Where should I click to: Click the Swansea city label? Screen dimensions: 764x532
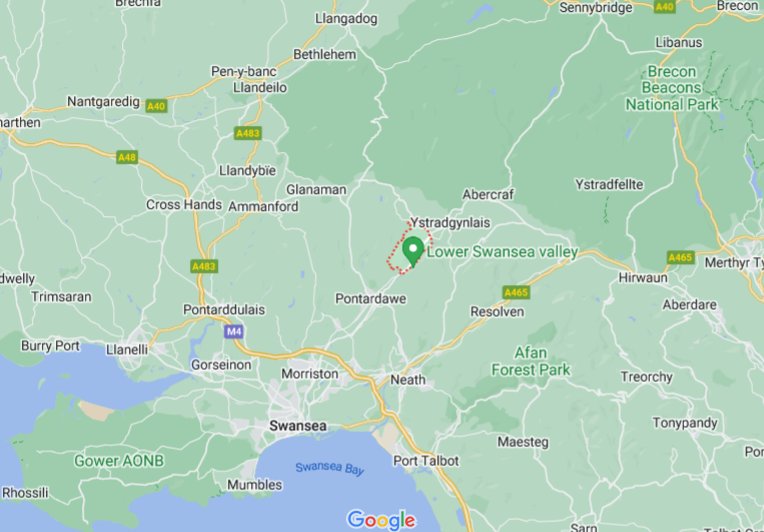click(298, 426)
